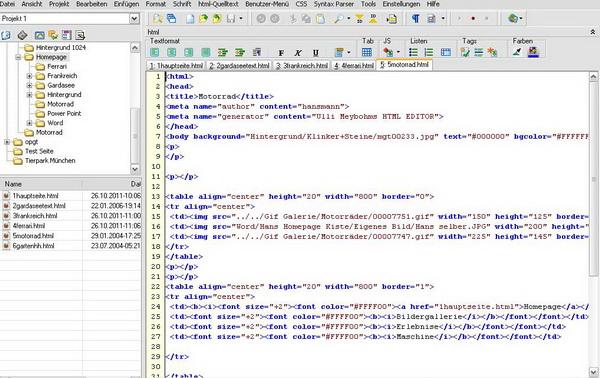Open the Datei menu
The image size is (600, 378).
point(7,4)
